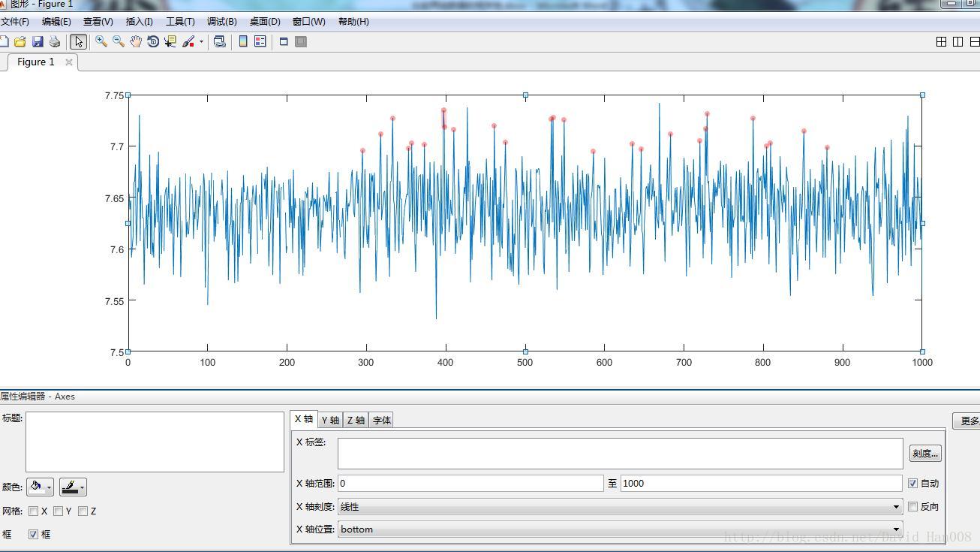The height and width of the screenshot is (552, 980).
Task: Toggle the 框 box checkbox
Action: (x=33, y=535)
